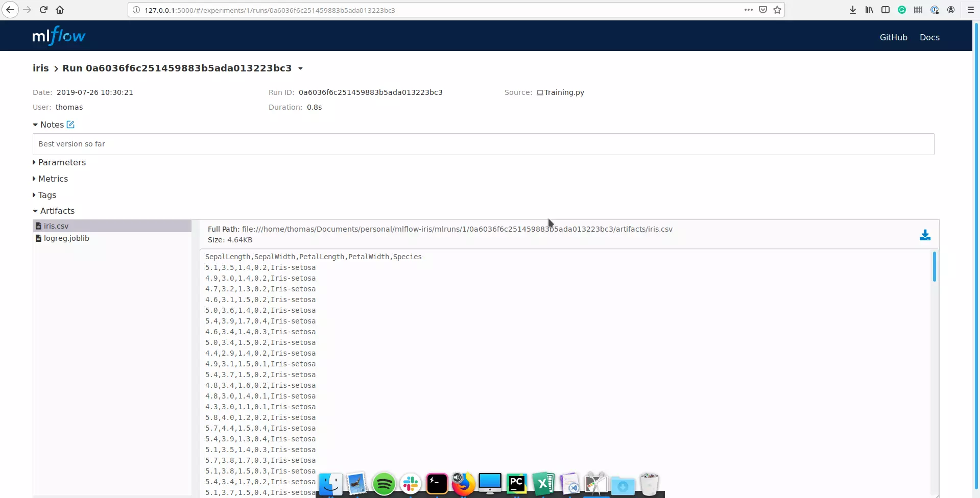Reload the current browser page
This screenshot has width=980, height=498.
point(43,10)
